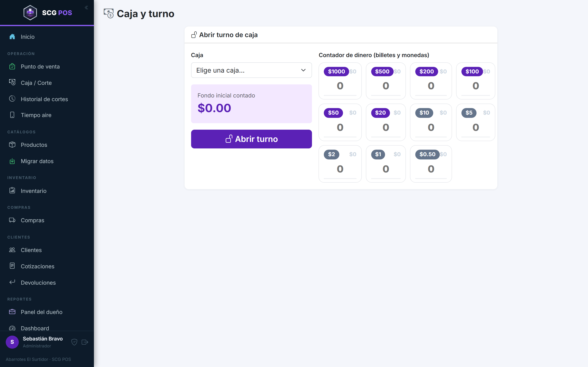The height and width of the screenshot is (367, 588).
Task: Click the Tiempo aire phone icon
Action: 12,115
